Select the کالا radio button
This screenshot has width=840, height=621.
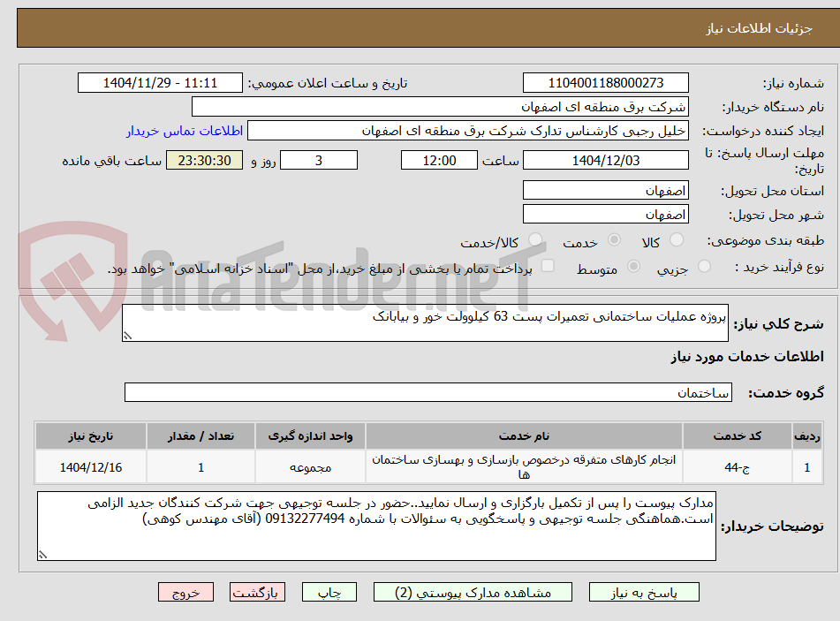677,240
